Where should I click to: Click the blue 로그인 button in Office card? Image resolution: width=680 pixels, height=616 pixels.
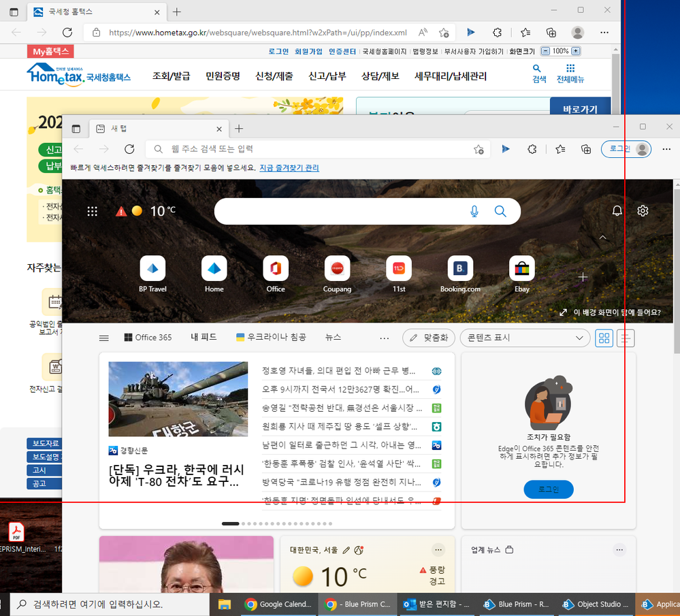pyautogui.click(x=549, y=489)
